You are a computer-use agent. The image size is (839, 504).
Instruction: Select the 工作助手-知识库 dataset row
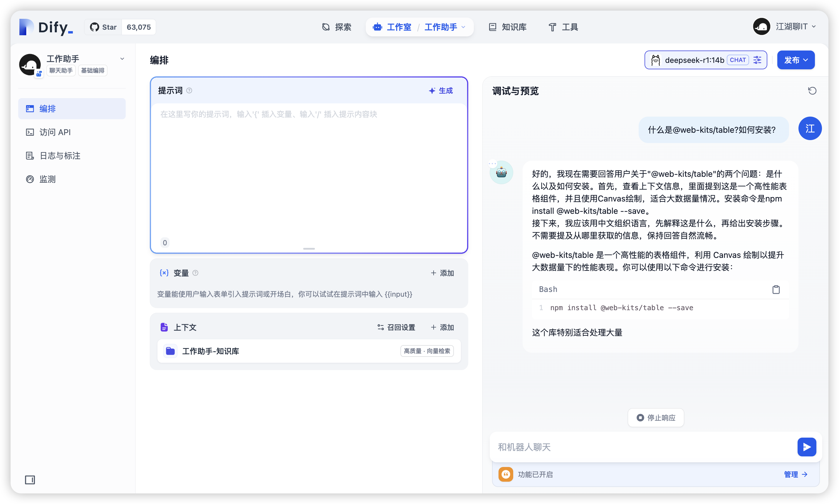(x=309, y=351)
